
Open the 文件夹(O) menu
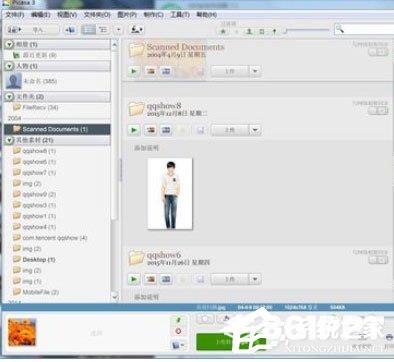click(x=97, y=15)
